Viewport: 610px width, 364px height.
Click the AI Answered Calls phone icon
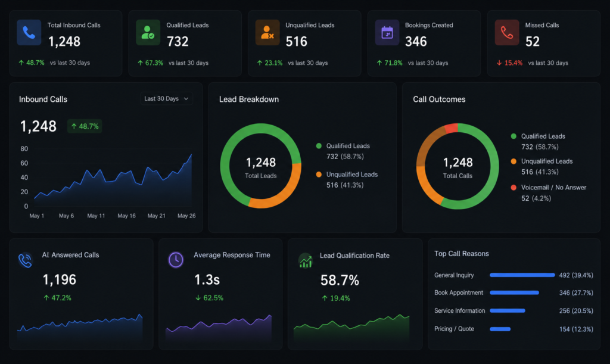25,260
